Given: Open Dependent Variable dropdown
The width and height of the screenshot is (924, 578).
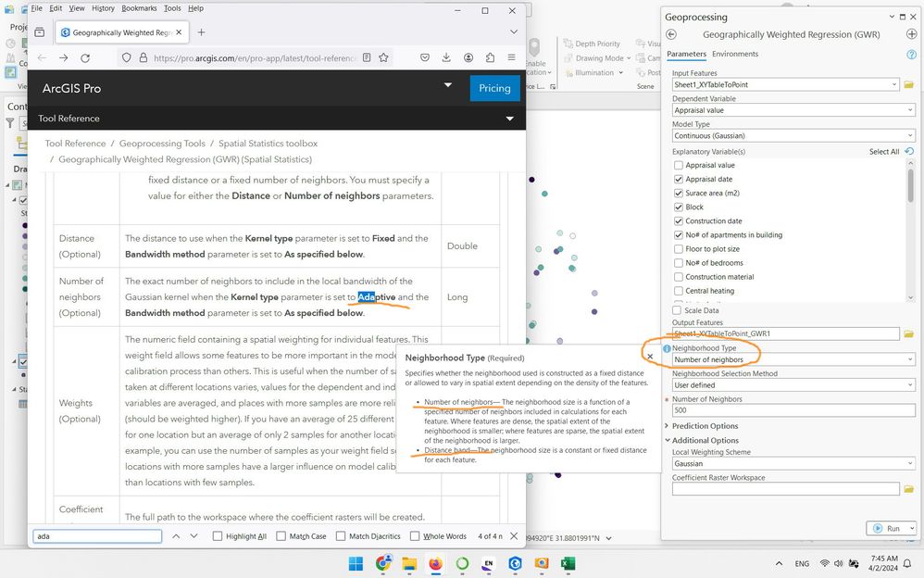Looking at the screenshot, I should coord(910,110).
